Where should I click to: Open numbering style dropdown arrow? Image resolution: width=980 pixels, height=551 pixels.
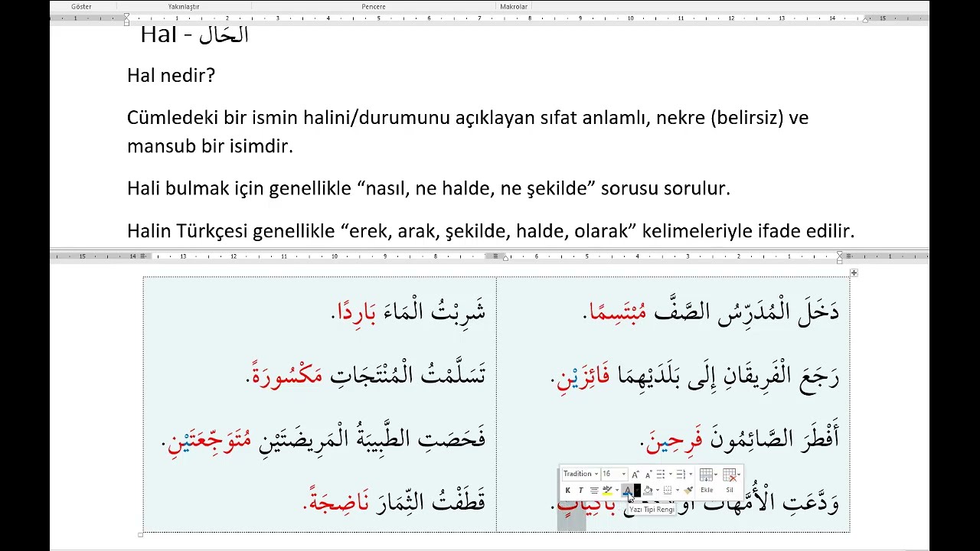tap(691, 474)
